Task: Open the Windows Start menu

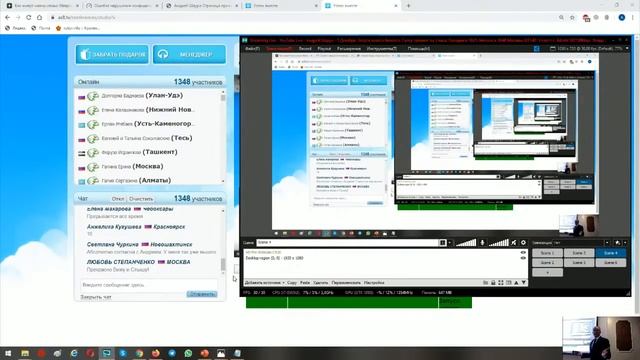Action: click(8, 353)
